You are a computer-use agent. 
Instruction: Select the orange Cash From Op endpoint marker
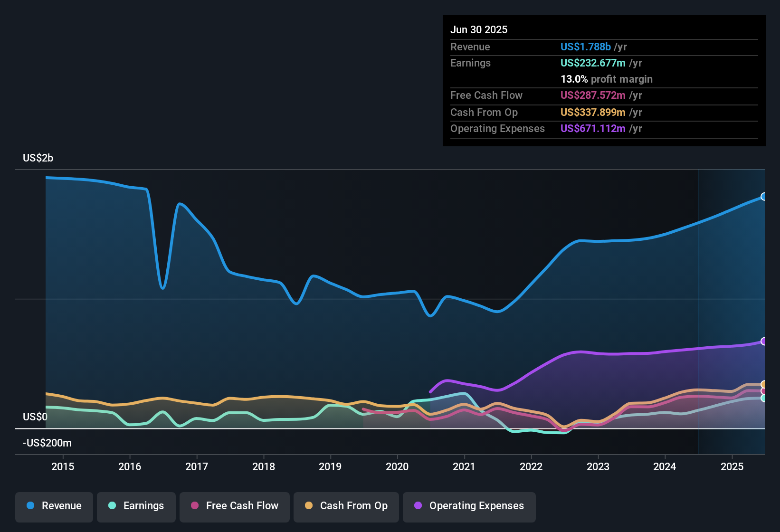pos(764,385)
